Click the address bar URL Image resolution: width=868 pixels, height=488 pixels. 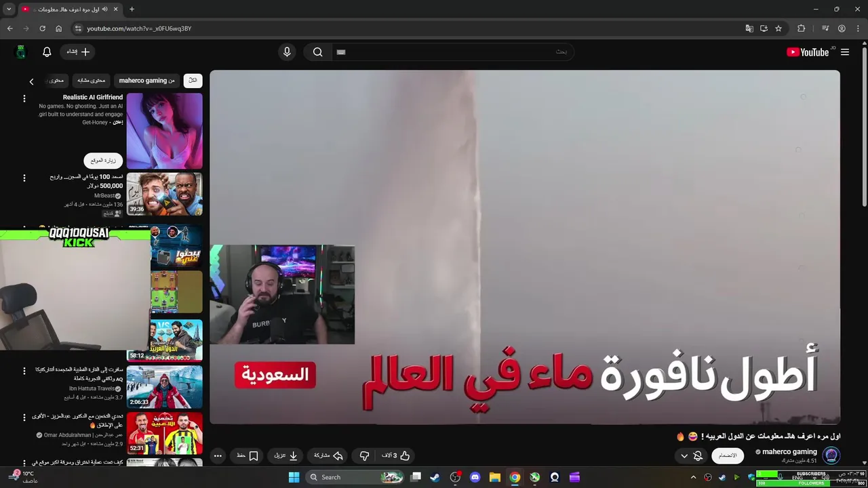(139, 28)
